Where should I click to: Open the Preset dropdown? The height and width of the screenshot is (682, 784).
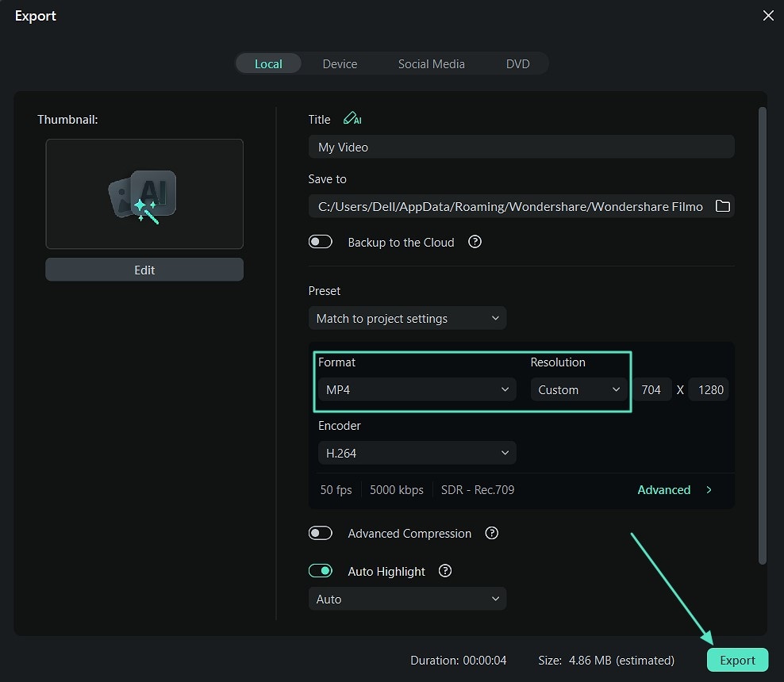407,319
